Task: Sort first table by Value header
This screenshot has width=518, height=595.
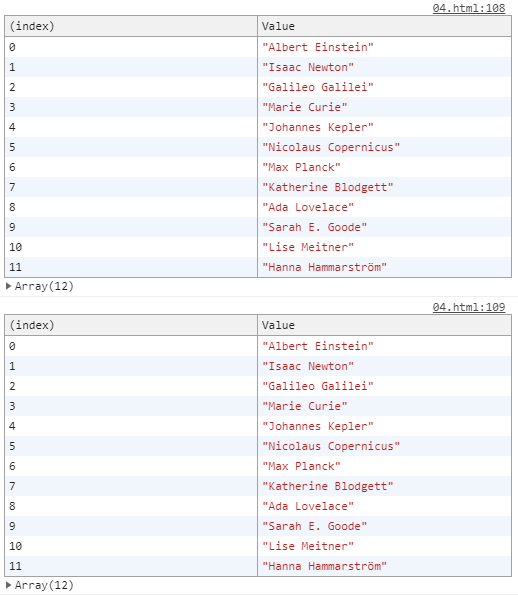Action: point(384,26)
